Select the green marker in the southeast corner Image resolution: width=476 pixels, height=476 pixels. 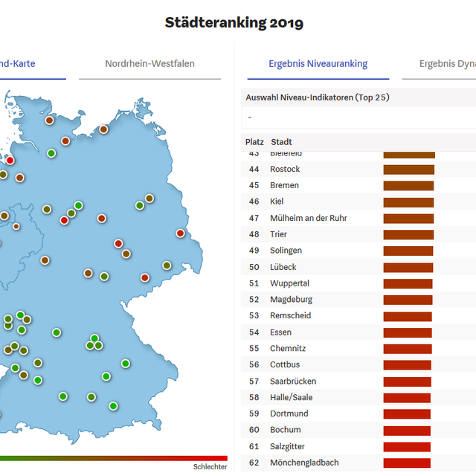[x=113, y=405]
